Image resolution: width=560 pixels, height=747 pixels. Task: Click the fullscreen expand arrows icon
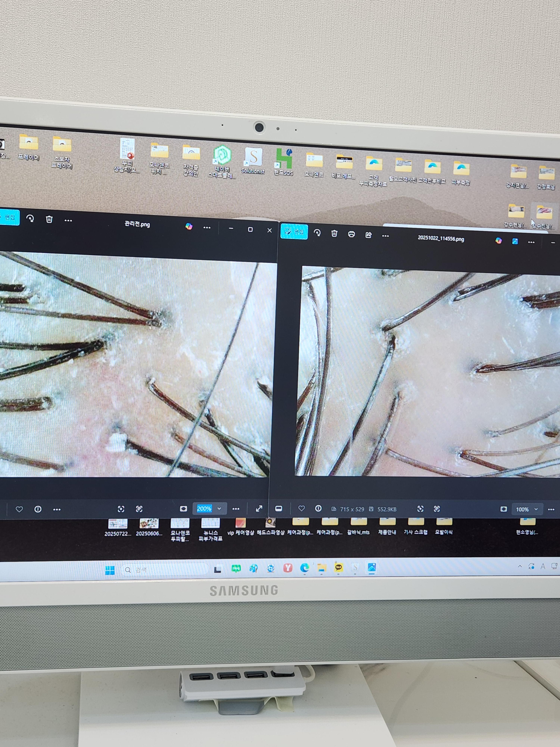click(x=259, y=509)
